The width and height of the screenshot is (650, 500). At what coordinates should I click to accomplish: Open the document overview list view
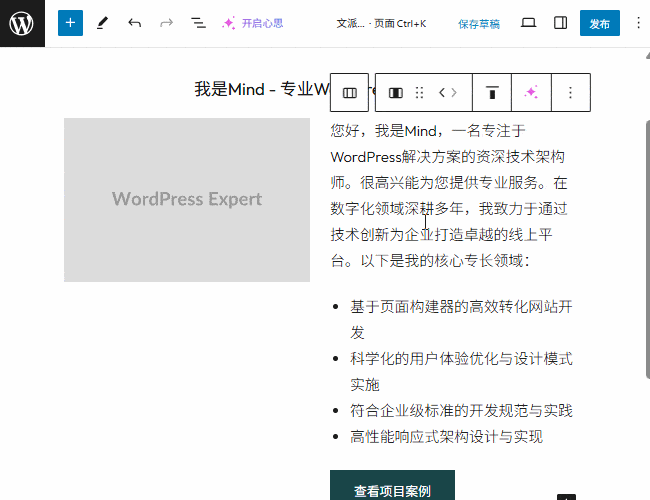[198, 23]
